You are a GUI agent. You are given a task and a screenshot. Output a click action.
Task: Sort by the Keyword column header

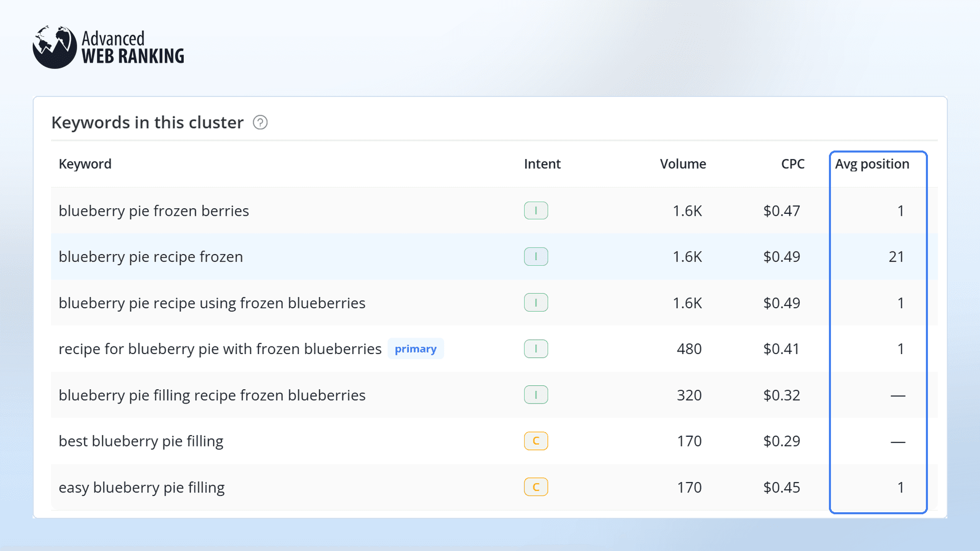pos(85,164)
